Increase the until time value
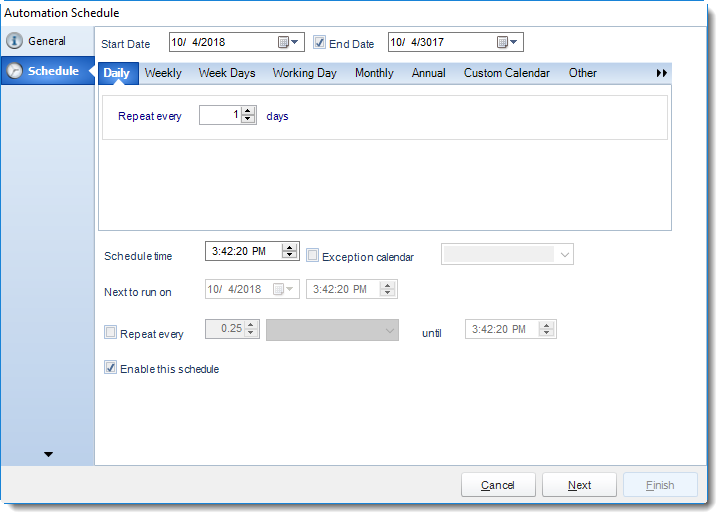Image resolution: width=723 pixels, height=519 pixels. (547, 325)
